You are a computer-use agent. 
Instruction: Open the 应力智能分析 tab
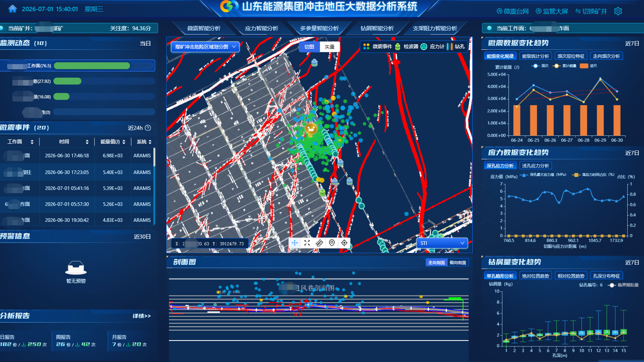[261, 28]
